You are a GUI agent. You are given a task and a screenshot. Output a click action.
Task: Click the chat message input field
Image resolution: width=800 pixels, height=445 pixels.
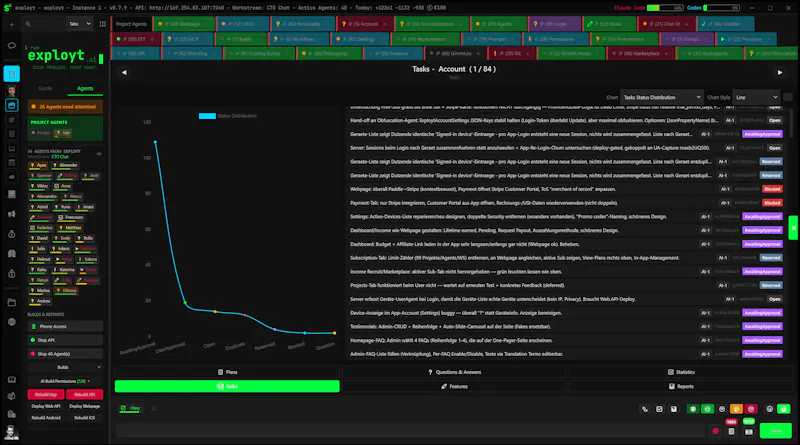coord(411,431)
